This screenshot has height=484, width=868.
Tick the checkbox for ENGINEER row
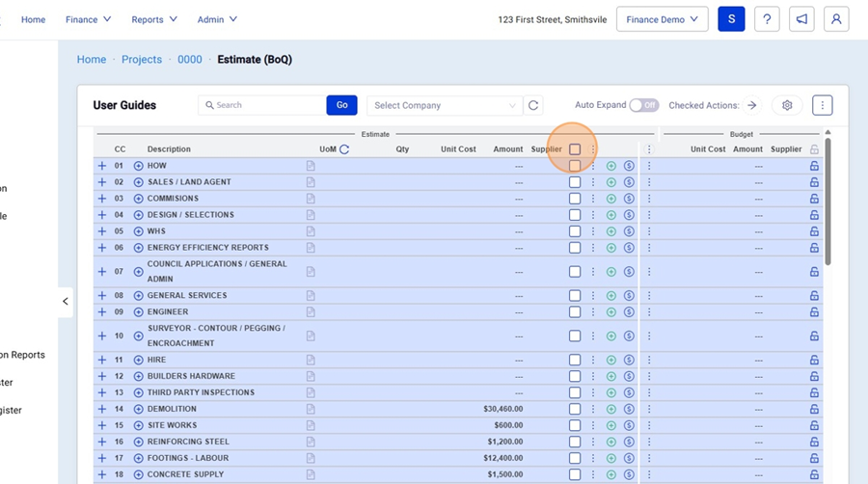click(575, 312)
